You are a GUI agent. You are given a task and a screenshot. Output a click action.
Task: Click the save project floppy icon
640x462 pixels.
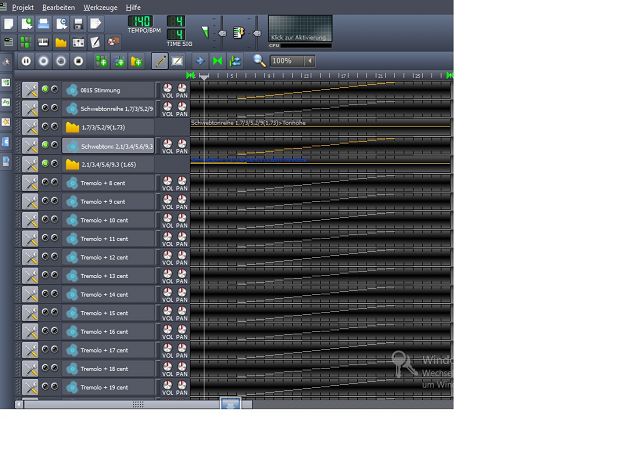pos(78,23)
